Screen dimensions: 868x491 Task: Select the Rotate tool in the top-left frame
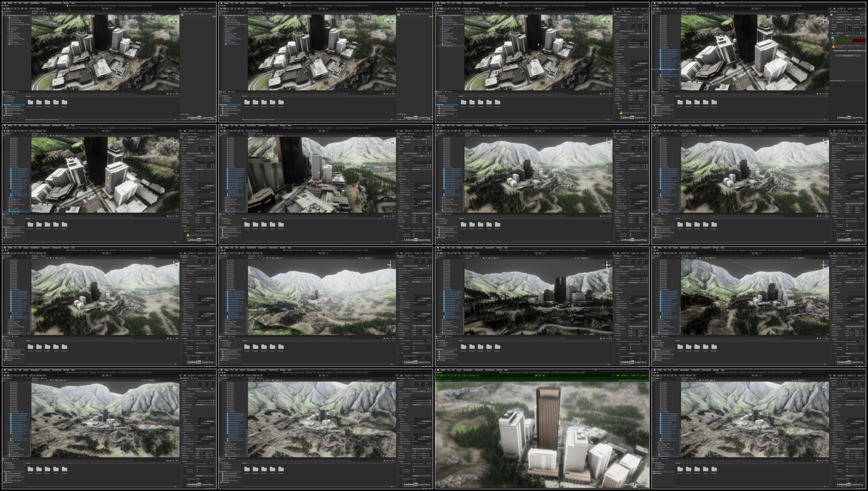[x=12, y=9]
